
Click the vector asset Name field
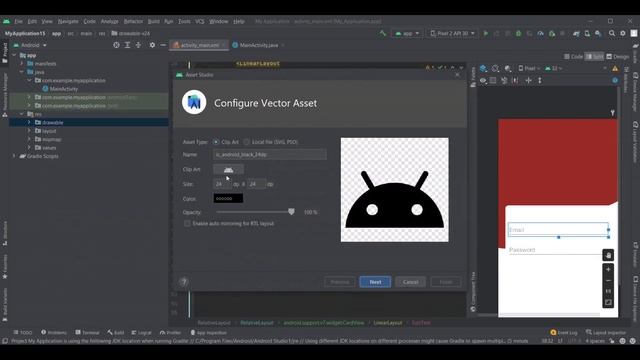point(270,155)
